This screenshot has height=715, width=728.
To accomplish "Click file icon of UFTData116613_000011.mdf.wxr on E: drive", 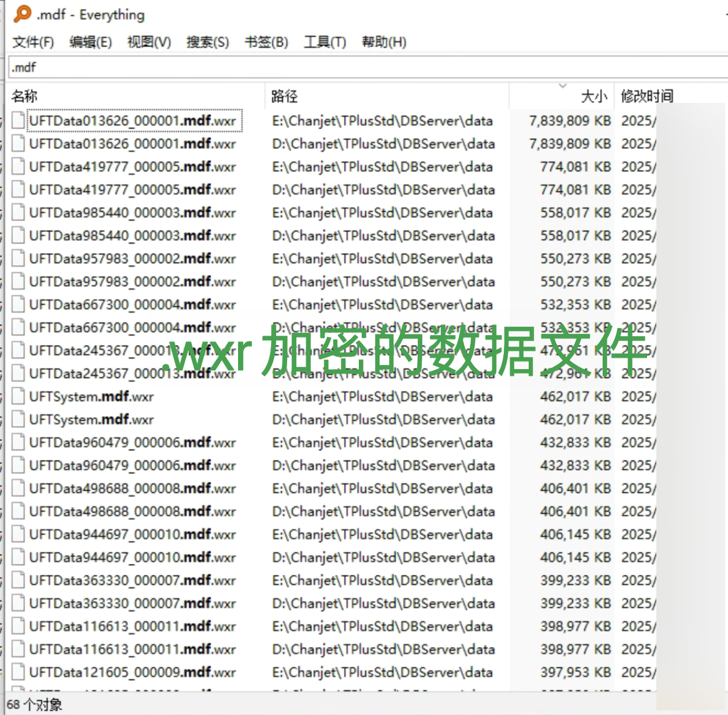I will 18,627.
